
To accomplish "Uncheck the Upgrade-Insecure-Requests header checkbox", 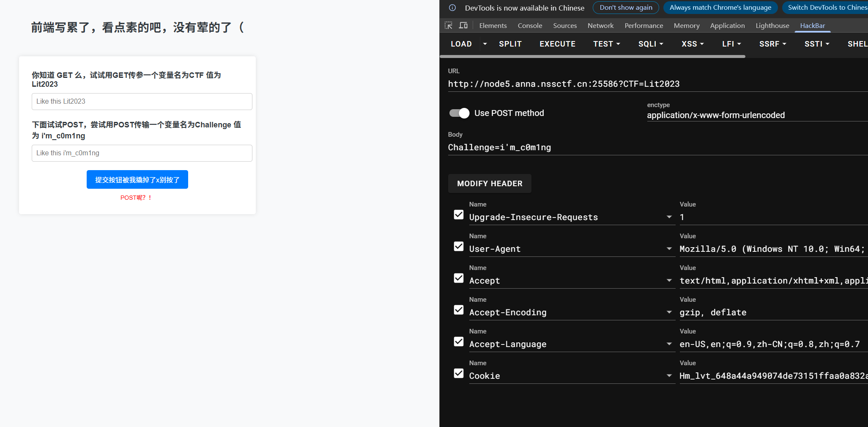I will click(459, 215).
